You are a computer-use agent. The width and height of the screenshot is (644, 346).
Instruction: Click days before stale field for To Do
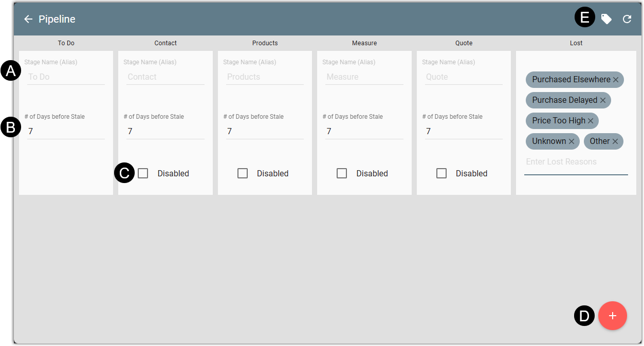pos(66,132)
